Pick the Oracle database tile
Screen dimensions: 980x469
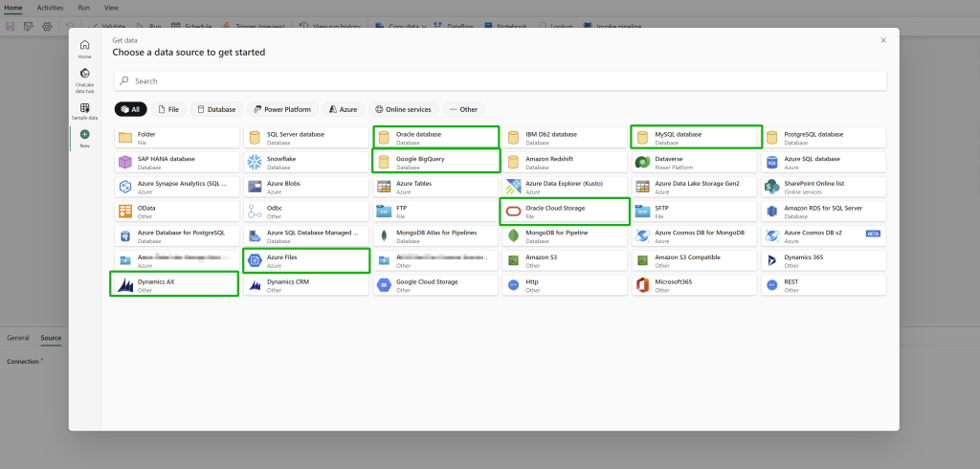pyautogui.click(x=435, y=138)
